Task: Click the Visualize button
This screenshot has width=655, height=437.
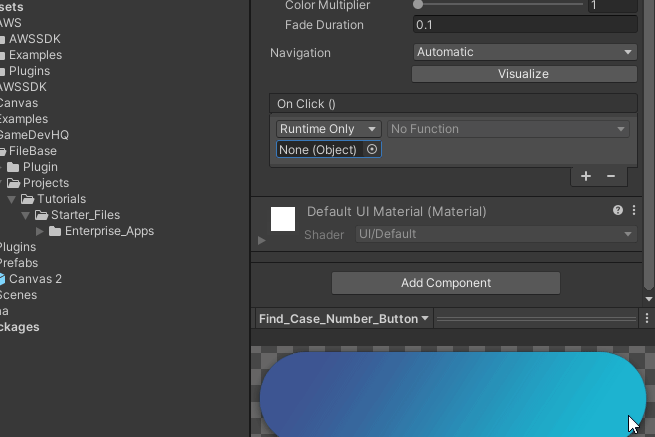Action: click(524, 74)
